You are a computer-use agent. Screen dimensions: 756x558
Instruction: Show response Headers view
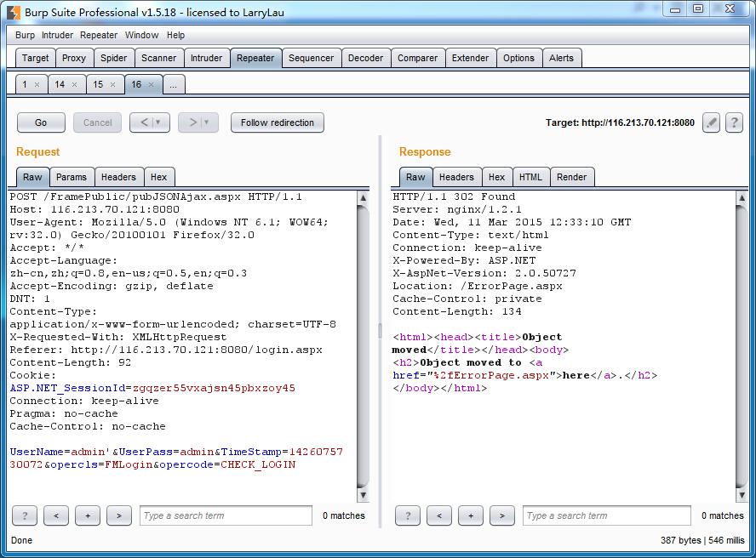456,177
